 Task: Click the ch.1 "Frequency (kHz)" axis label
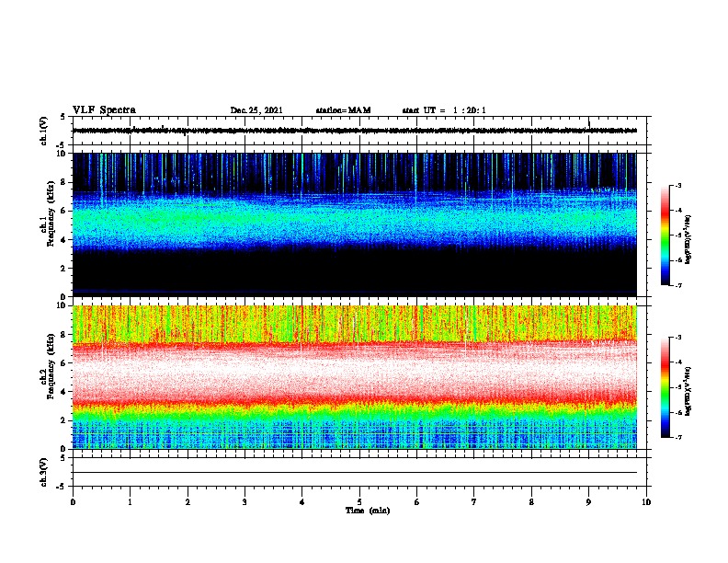51,213
